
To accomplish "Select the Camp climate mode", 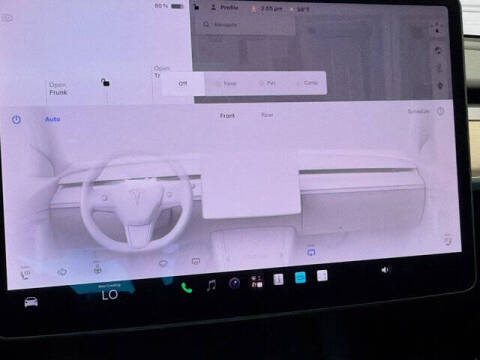I will [x=308, y=83].
